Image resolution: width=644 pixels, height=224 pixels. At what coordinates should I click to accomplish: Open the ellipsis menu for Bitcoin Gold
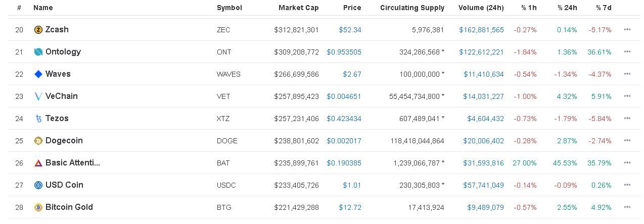[627, 207]
